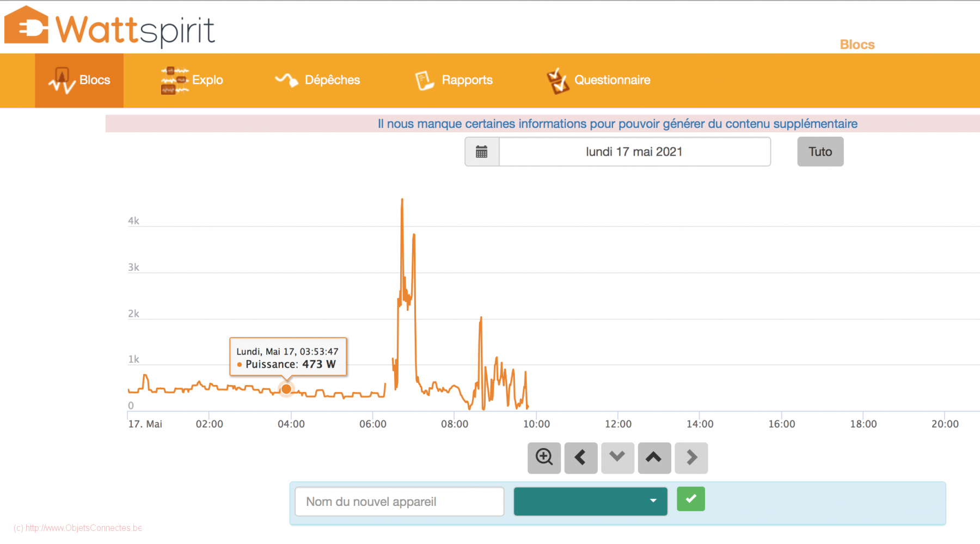Click the Puissance: 473 W tooltip
The width and height of the screenshot is (980, 544).
[288, 357]
